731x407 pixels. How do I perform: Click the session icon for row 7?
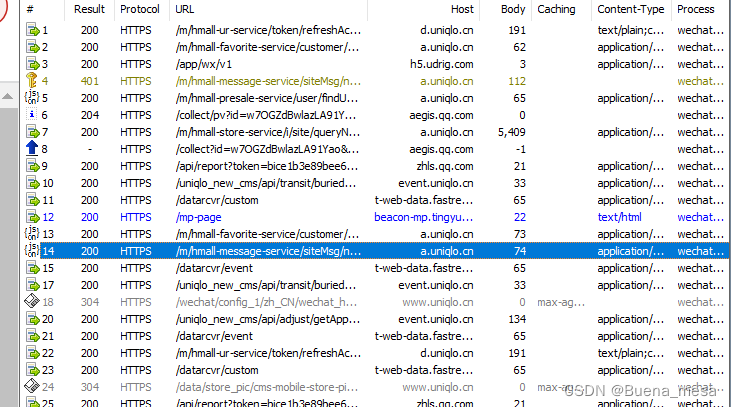(32, 132)
